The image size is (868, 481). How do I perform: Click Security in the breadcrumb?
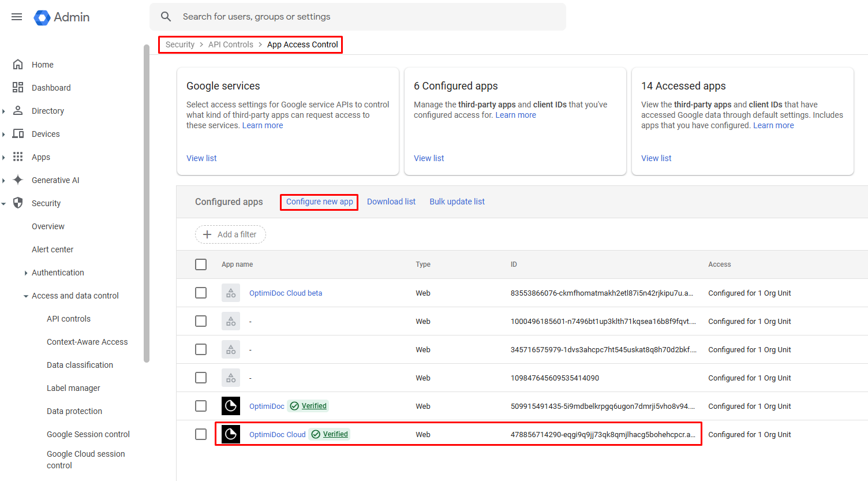(180, 44)
